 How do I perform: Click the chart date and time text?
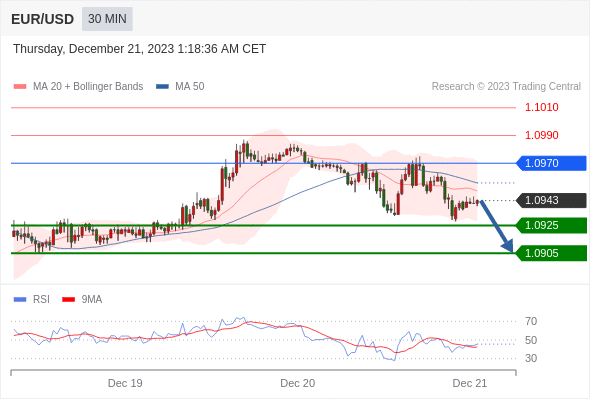tap(140, 49)
